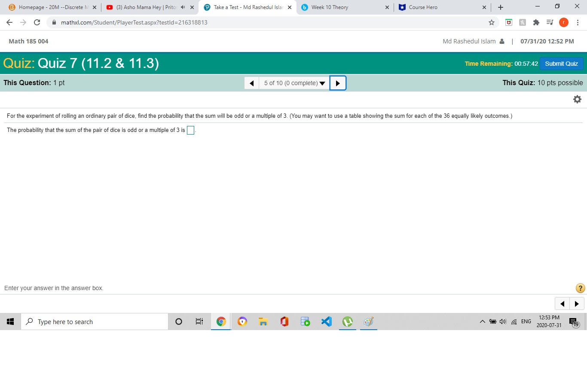587x392 pixels.
Task: Click the browser refresh icon
Action: click(37, 22)
